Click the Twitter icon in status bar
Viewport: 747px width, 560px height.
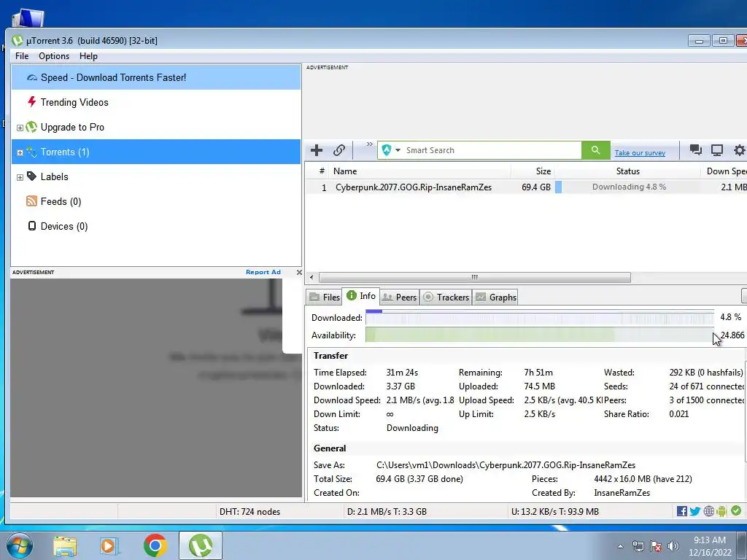tap(695, 511)
